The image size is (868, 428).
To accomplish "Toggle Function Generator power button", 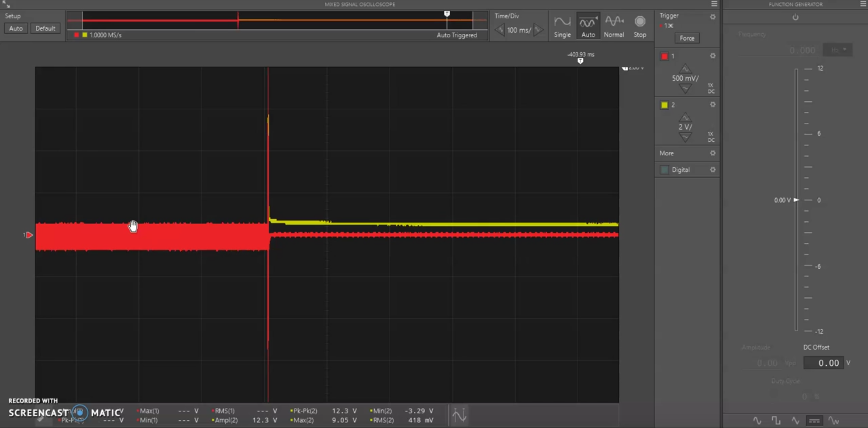I will pos(795,17).
